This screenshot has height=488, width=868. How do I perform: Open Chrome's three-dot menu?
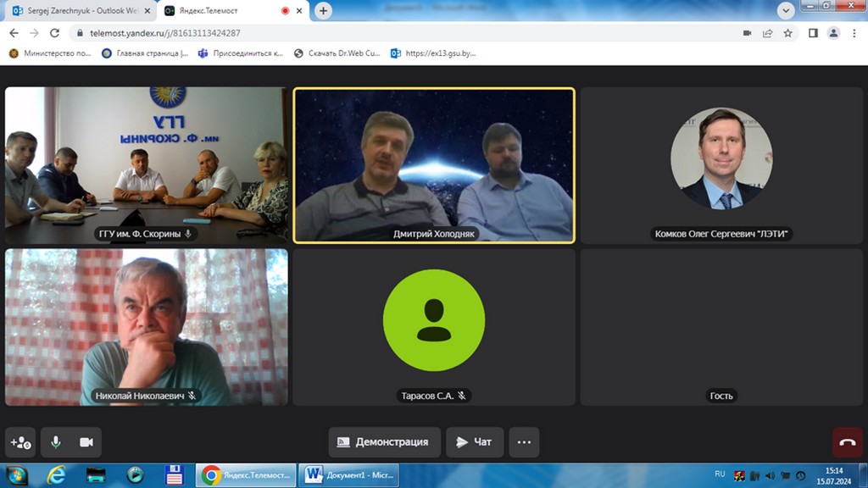[x=854, y=33]
